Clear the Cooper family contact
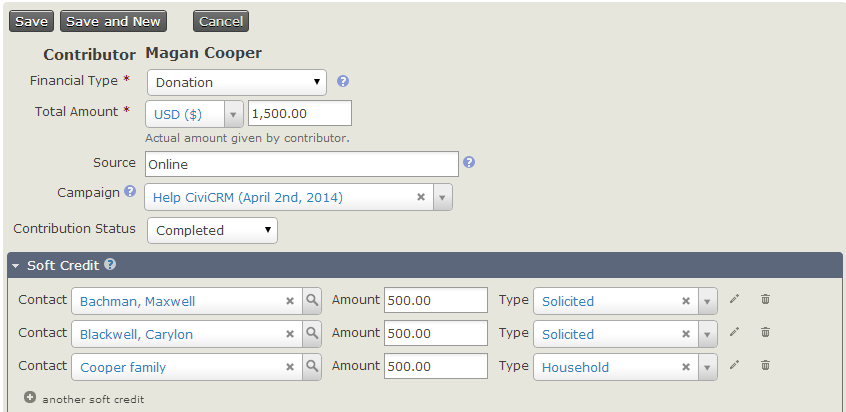Viewport: 846px width, 412px height. coord(290,367)
